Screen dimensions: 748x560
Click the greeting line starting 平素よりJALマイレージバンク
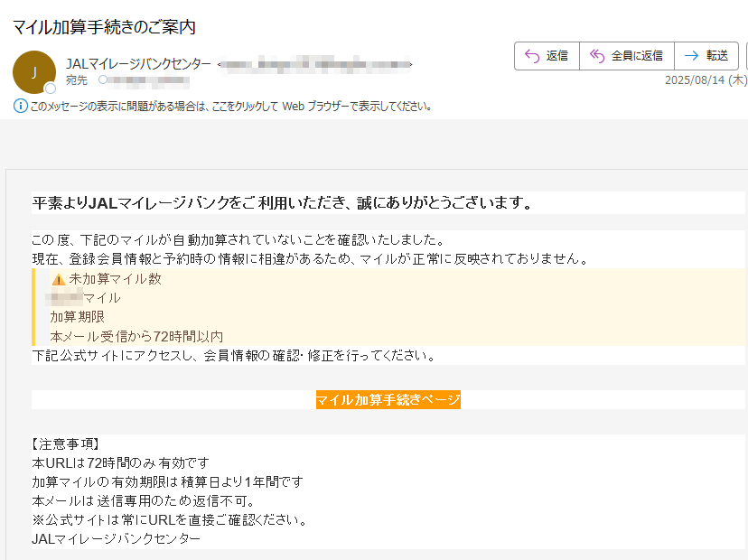[x=283, y=203]
